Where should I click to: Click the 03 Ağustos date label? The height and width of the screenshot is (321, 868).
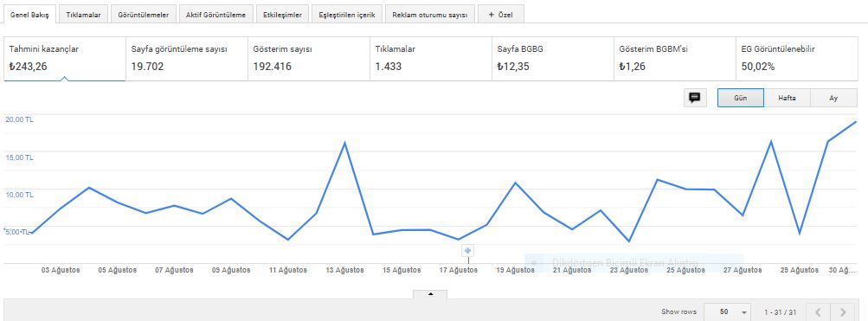(x=61, y=270)
